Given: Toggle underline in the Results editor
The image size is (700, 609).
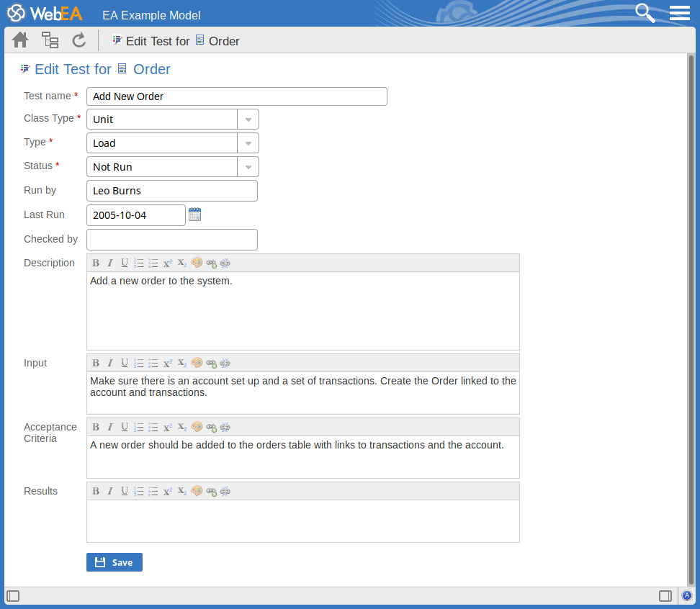Looking at the screenshot, I should [125, 491].
